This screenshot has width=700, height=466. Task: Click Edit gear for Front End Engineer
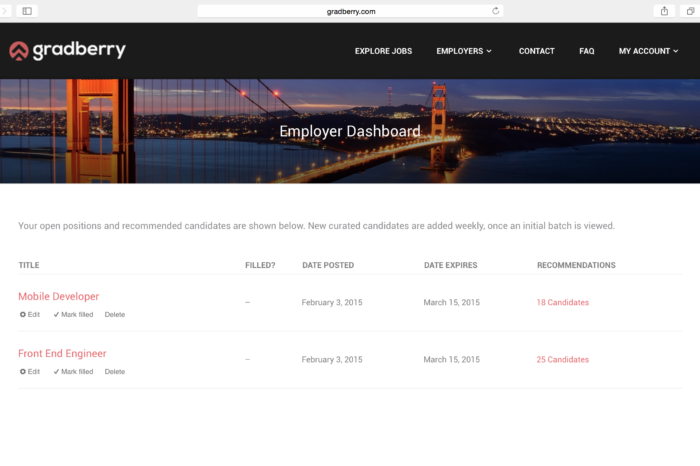tap(29, 371)
